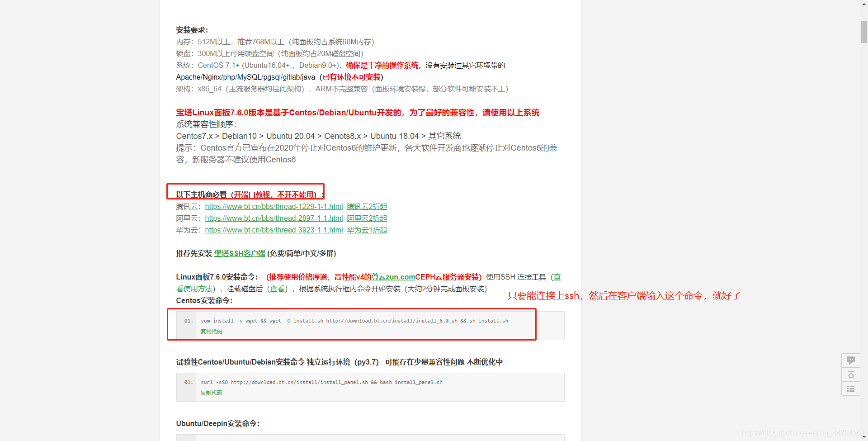Screen dimensions: 868x441
Task: Open the 尊云zun.com link
Action: pyautogui.click(x=393, y=277)
